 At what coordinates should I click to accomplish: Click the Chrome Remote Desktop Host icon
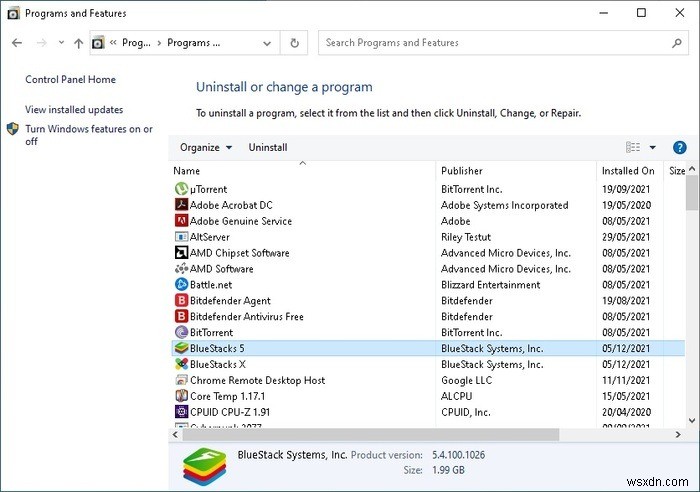click(181, 380)
